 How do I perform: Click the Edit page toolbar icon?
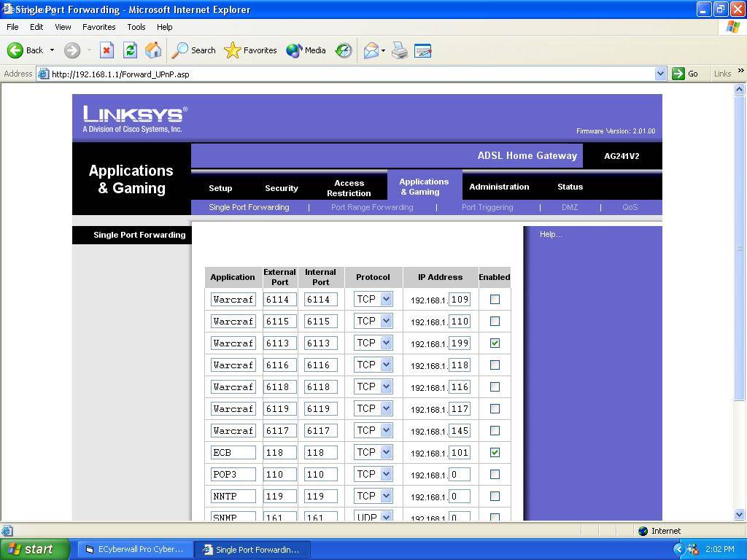tap(422, 50)
